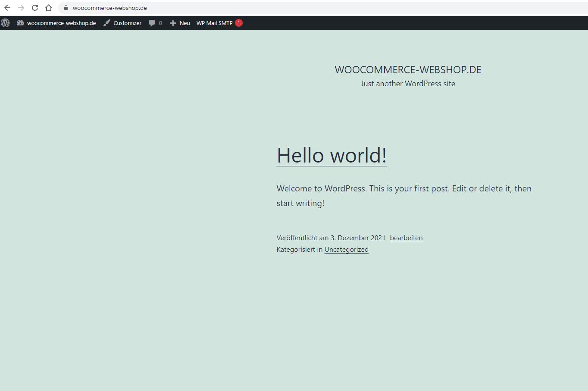Click the Veröffentlicht am 3. Dezember 2021 text

[331, 238]
